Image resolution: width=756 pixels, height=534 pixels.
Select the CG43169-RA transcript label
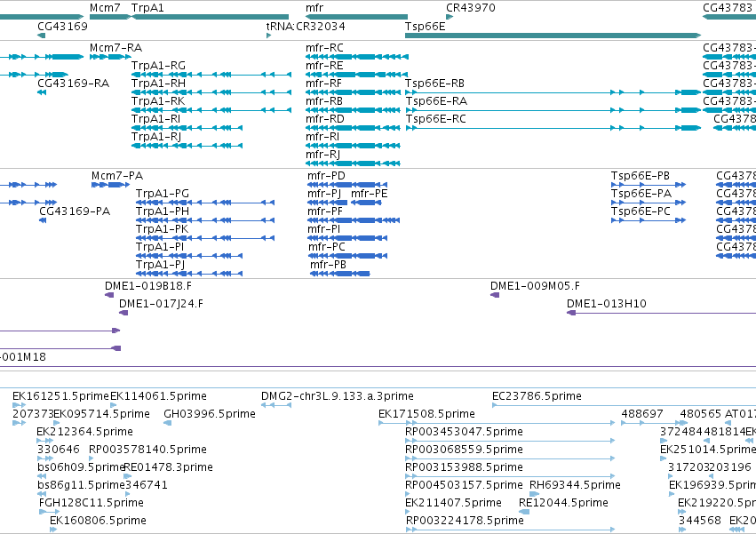point(73,84)
